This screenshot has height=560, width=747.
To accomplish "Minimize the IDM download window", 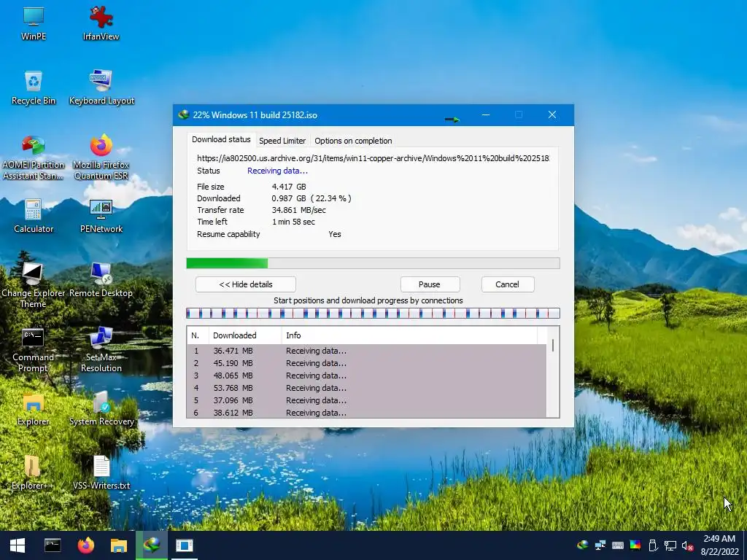I will (486, 114).
